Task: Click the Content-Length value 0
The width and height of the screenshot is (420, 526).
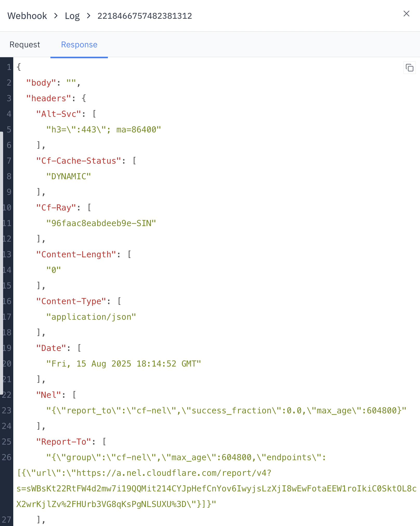Action: pos(53,270)
